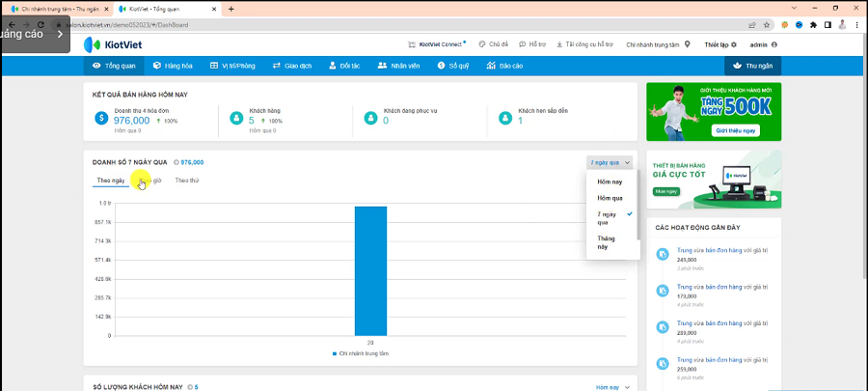Open Nhân viên menu
This screenshot has height=391, width=868.
pyautogui.click(x=398, y=66)
